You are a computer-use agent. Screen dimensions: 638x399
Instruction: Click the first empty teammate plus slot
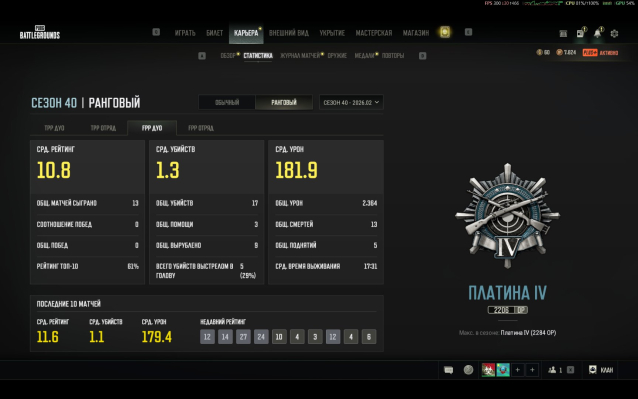pyautogui.click(x=518, y=370)
